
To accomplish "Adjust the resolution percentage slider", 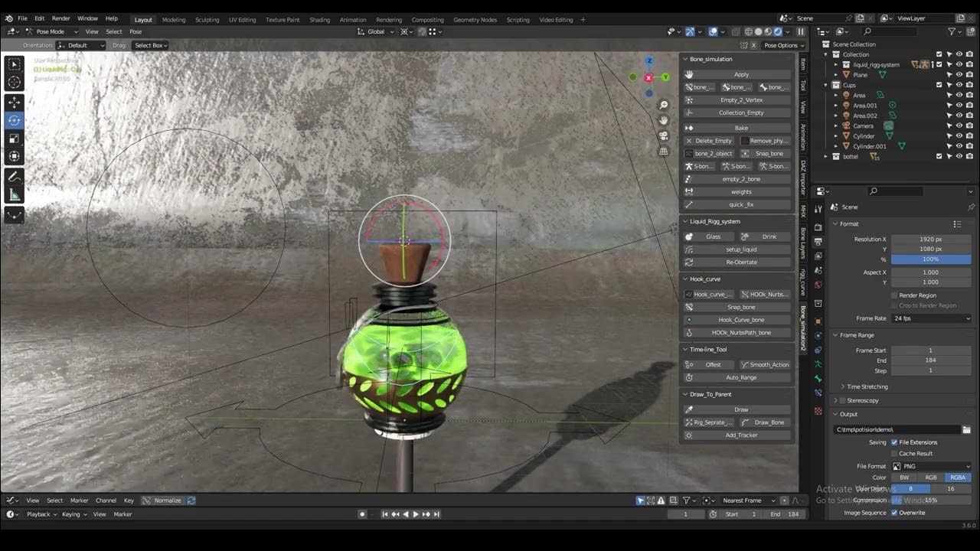I will click(931, 259).
